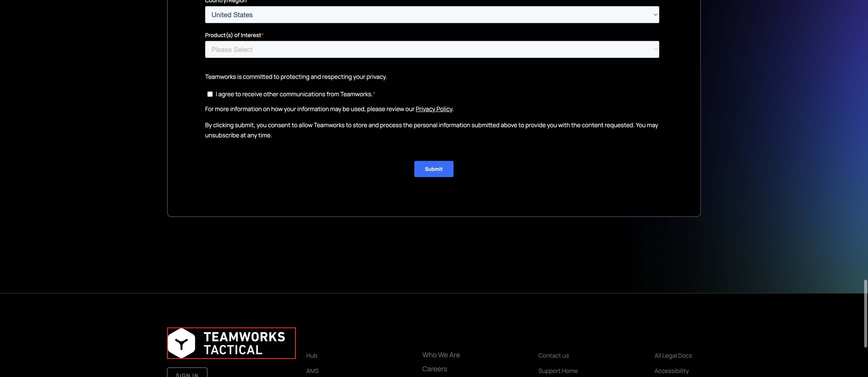Go to the AMS footer link
The height and width of the screenshot is (377, 868).
pyautogui.click(x=312, y=371)
